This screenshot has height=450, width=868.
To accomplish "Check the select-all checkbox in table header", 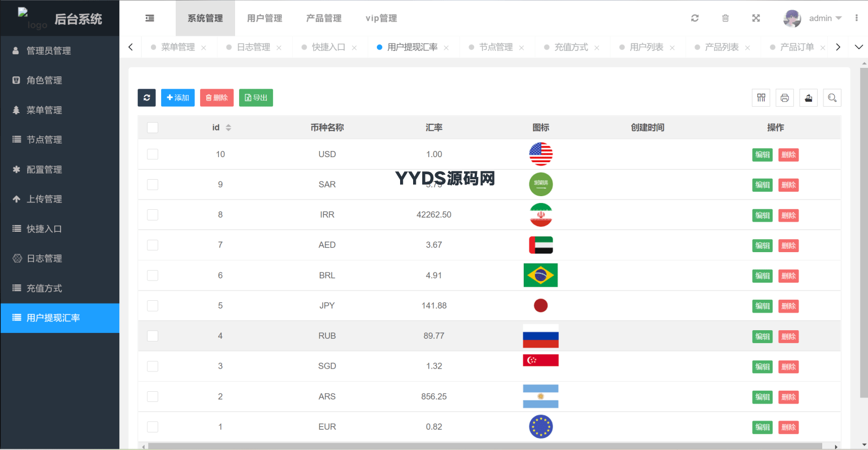I will 153,128.
